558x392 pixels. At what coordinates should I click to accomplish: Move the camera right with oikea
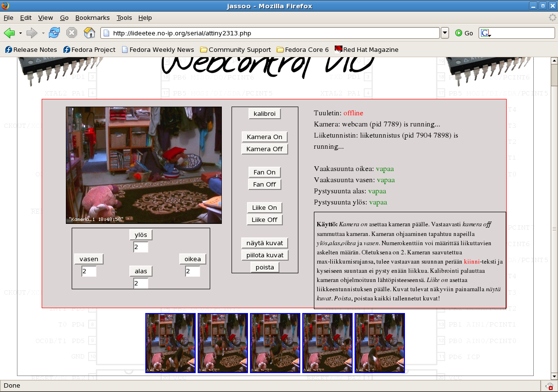(192, 259)
